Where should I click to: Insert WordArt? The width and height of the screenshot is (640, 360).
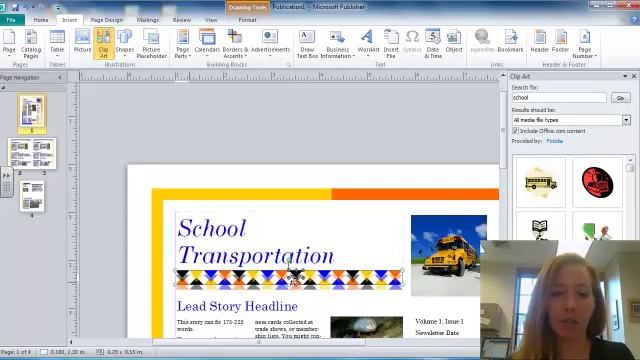click(368, 43)
